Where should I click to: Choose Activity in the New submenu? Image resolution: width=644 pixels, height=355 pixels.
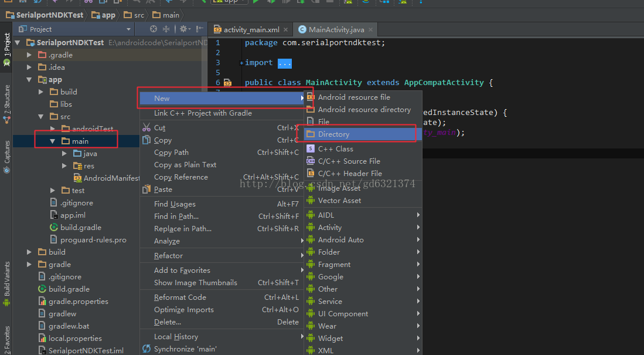[x=363, y=227]
